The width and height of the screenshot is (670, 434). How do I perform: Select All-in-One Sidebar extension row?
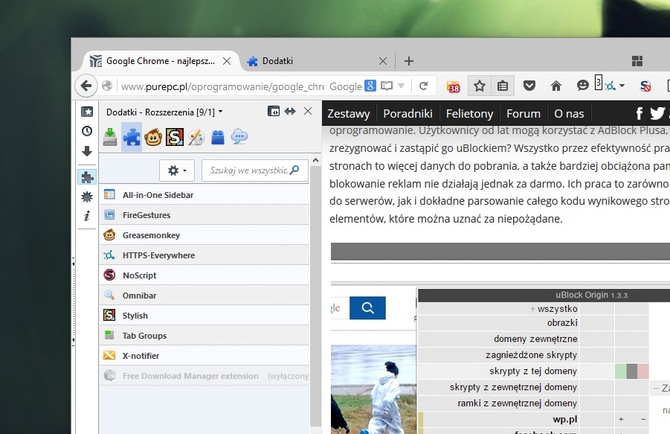204,195
